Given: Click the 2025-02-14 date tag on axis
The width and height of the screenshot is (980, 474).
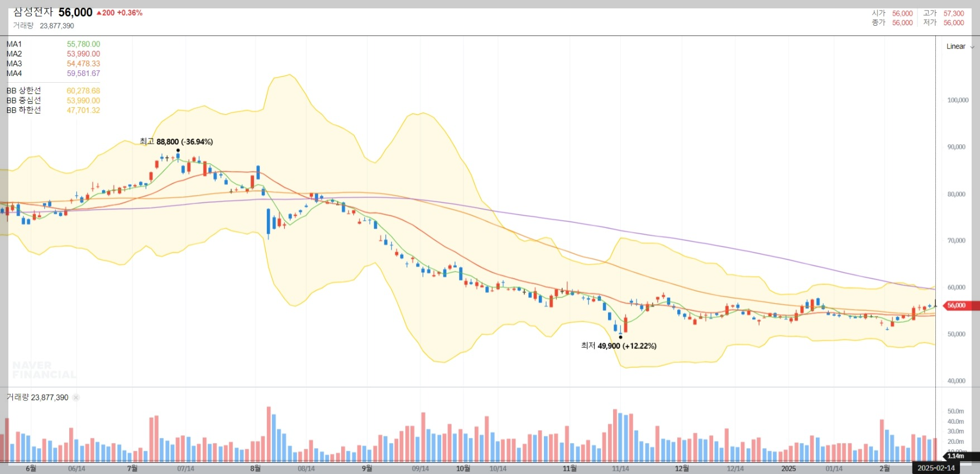Looking at the screenshot, I should (x=936, y=468).
